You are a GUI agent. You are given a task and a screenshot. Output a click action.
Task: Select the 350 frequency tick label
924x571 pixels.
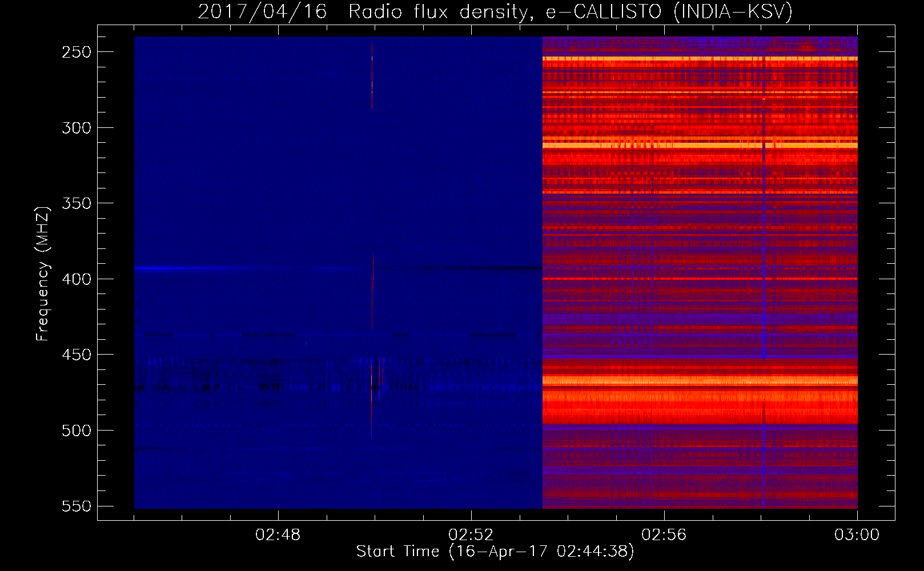(x=77, y=203)
